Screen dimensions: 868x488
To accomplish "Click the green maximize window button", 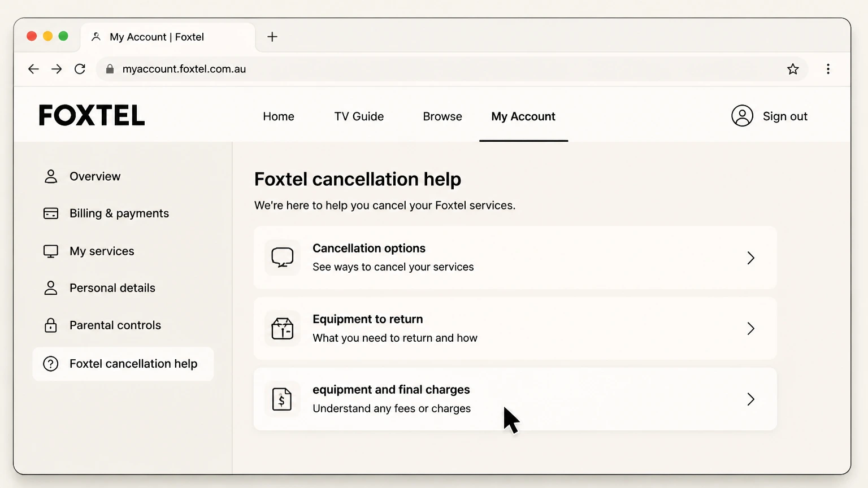I will 63,36.
